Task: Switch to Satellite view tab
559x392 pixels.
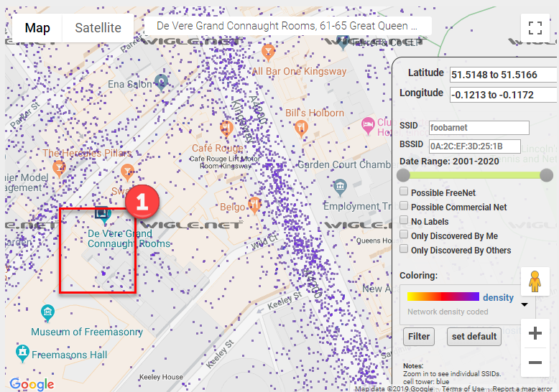Action: coord(98,28)
